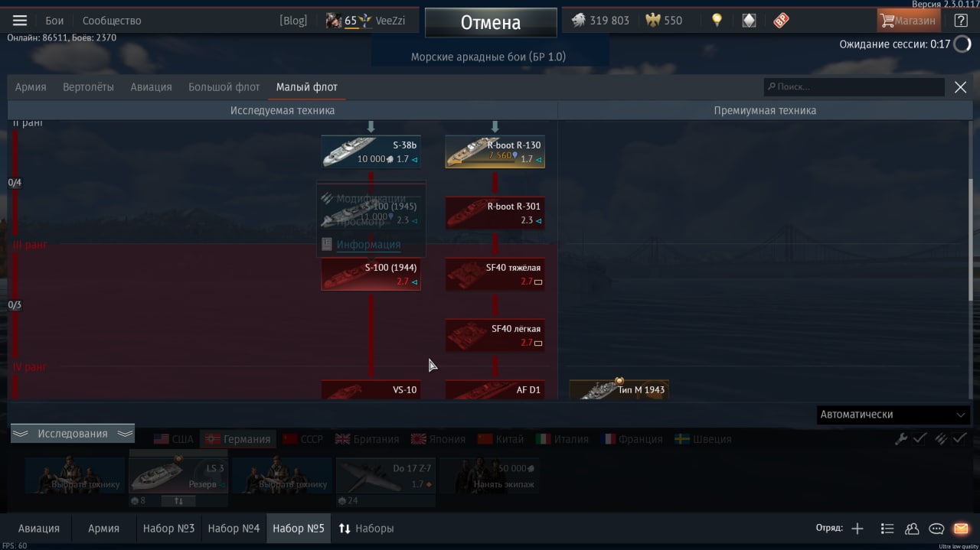Open the hamburger main menu
This screenshot has width=980, height=550.
pyautogui.click(x=20, y=21)
